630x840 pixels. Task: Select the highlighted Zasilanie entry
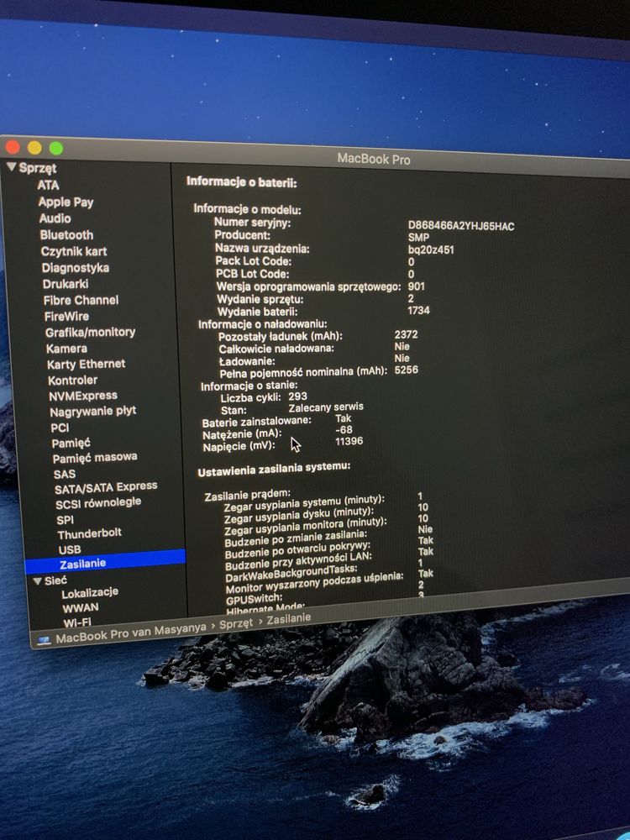pos(106,563)
